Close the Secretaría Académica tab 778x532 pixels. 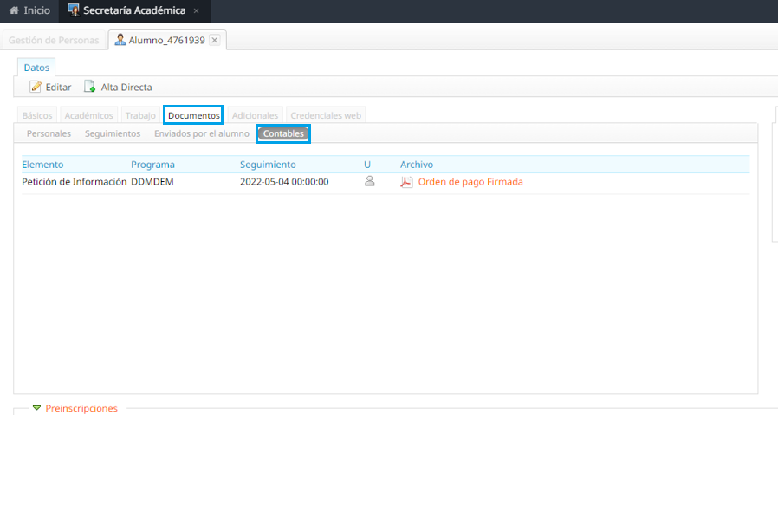(196, 11)
